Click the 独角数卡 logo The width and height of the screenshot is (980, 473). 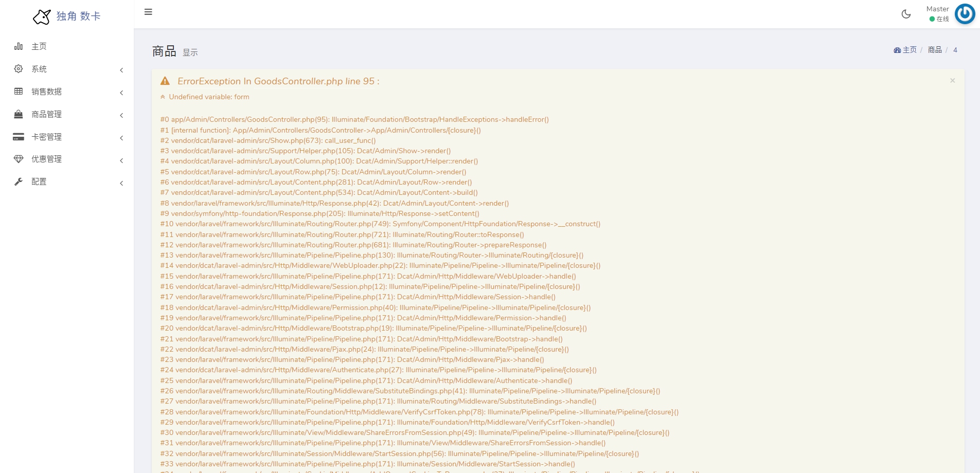[66, 16]
